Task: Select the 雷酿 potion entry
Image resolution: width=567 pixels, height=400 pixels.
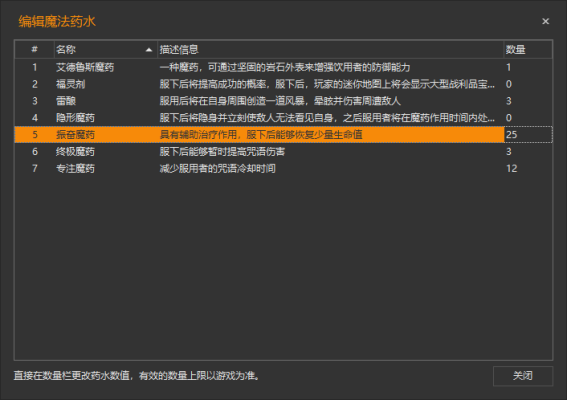Action: click(284, 101)
